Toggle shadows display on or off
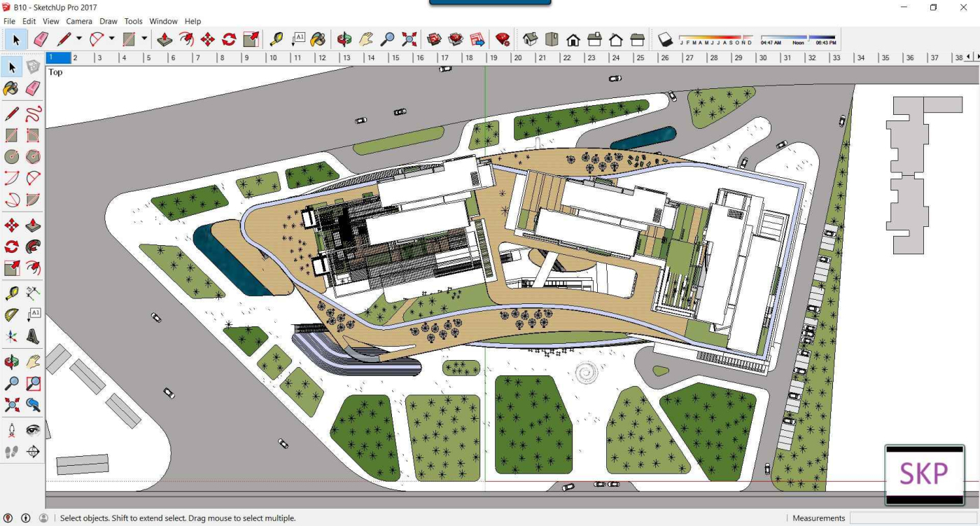 click(x=665, y=39)
